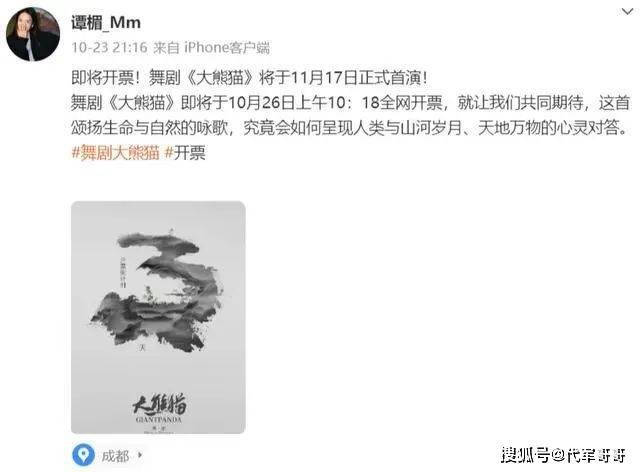The height and width of the screenshot is (472, 640).
Task: Click the small vertical caption on the poster
Action: (122, 271)
